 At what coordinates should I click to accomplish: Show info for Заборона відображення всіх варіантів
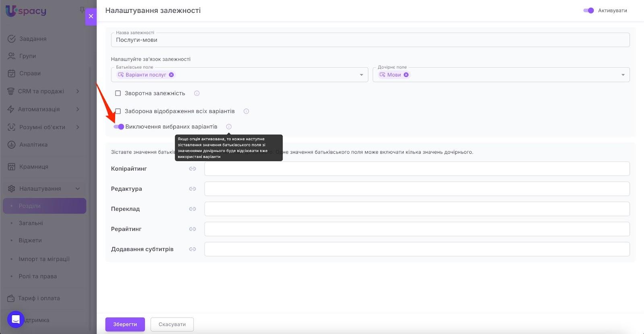(x=246, y=111)
